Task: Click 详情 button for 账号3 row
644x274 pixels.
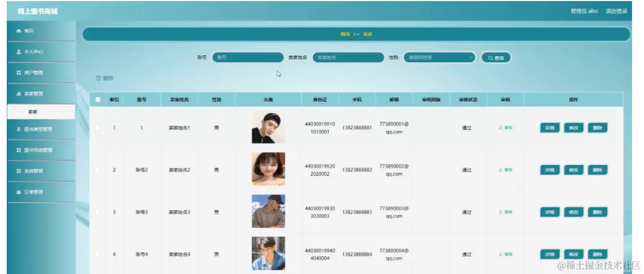Action: (550, 212)
